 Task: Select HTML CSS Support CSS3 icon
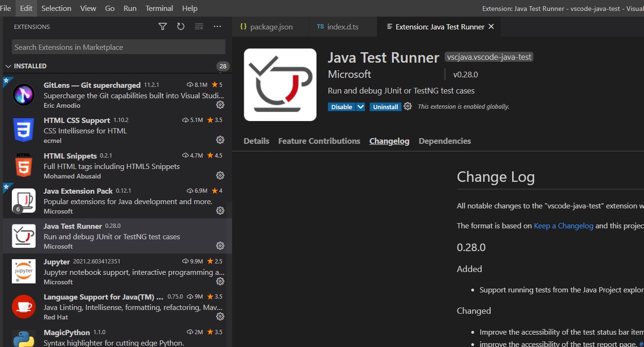pos(24,130)
